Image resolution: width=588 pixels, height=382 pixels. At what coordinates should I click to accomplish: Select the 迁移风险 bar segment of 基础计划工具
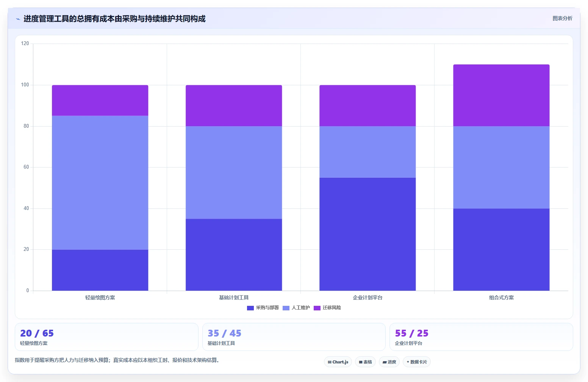coord(234,106)
